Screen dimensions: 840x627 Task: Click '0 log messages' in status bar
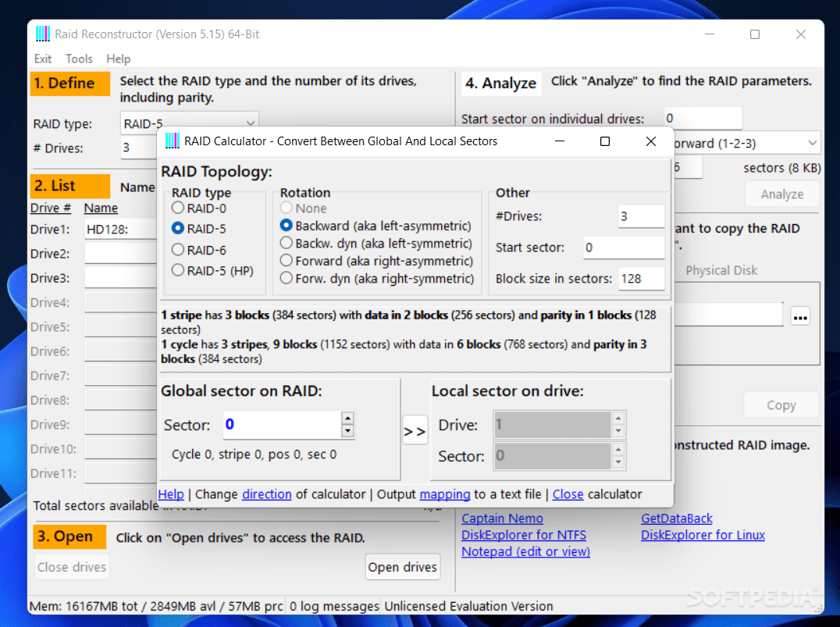[x=334, y=606]
